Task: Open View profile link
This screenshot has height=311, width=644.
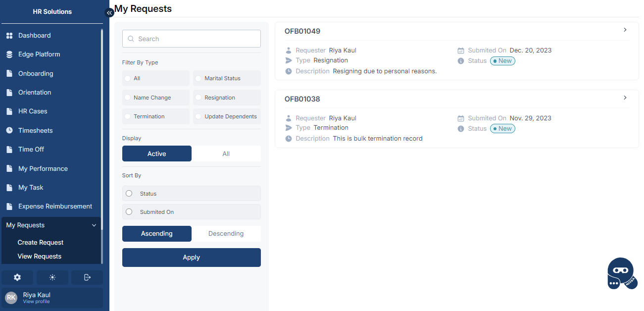Action: [x=37, y=302]
